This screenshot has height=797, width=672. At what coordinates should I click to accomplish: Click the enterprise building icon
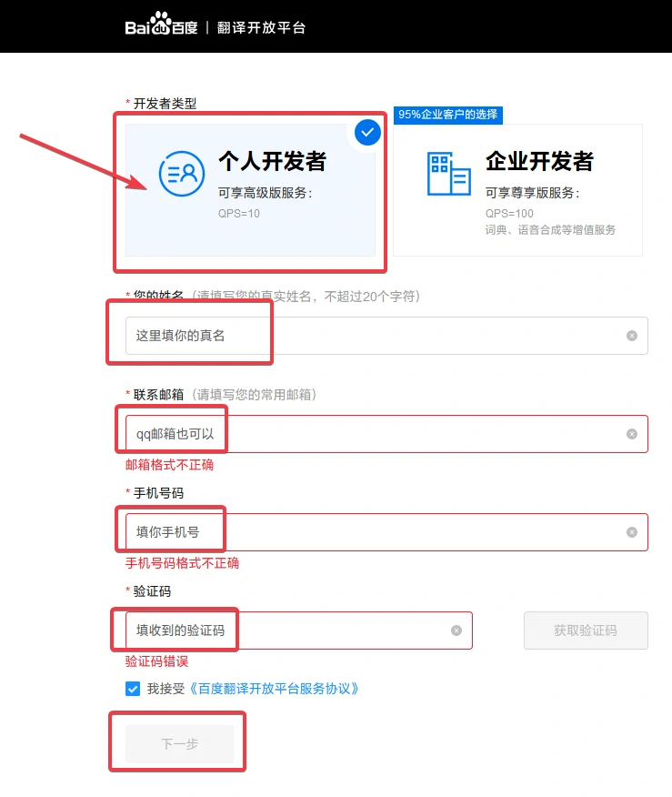tap(449, 174)
